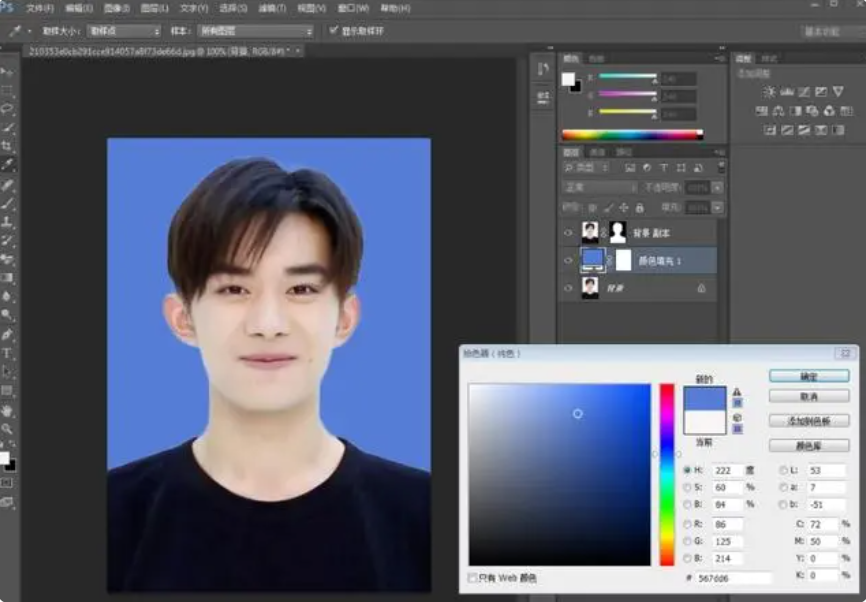Viewport: 866px width, 602px height.
Task: Select the R radio button in color picker
Action: coord(687,524)
